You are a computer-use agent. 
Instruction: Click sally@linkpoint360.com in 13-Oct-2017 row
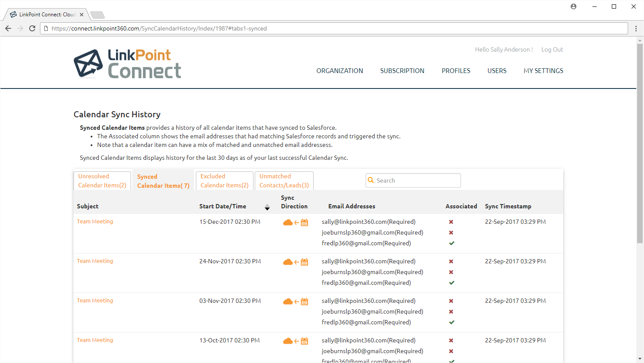click(x=369, y=341)
